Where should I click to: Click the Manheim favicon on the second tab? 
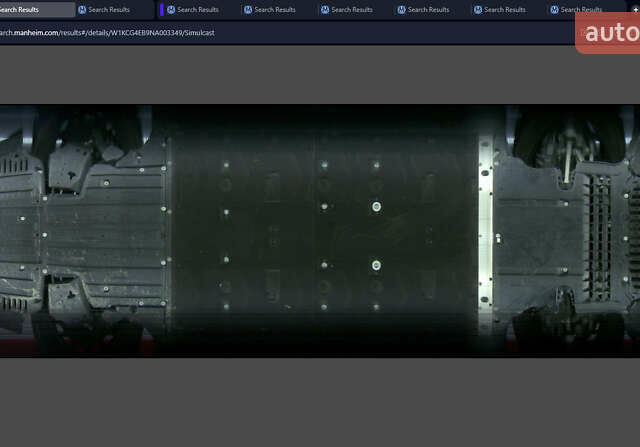point(82,9)
